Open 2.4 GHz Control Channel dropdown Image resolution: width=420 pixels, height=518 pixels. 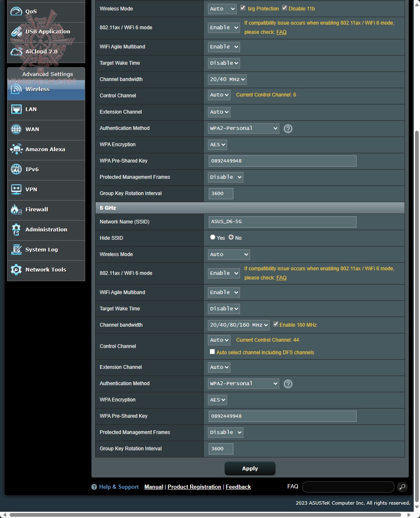(219, 95)
